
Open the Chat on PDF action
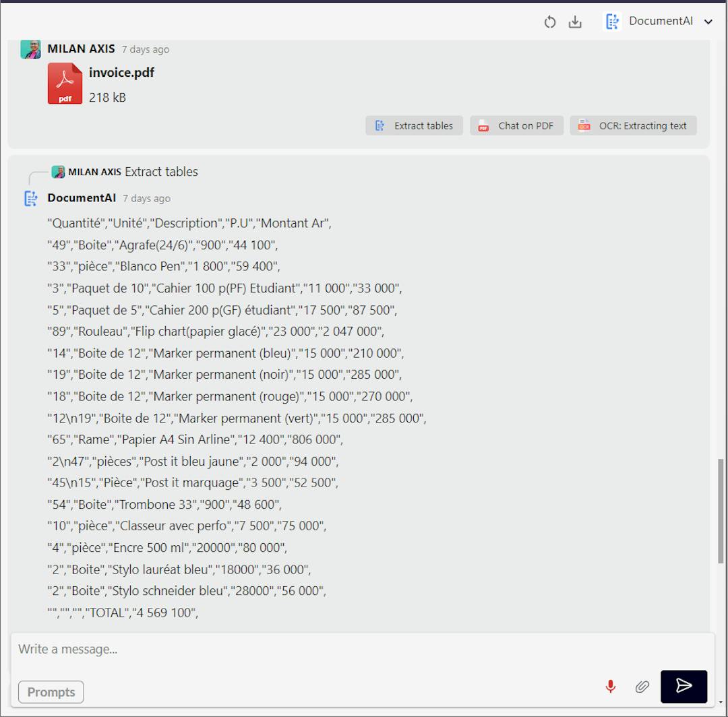516,125
